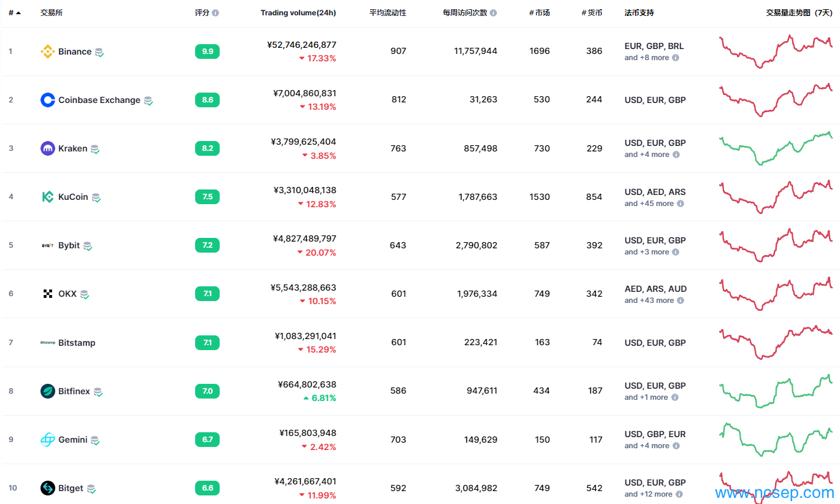Viewport: 840px width, 504px height.
Task: Click the Coinbase Exchange logo
Action: 48,100
